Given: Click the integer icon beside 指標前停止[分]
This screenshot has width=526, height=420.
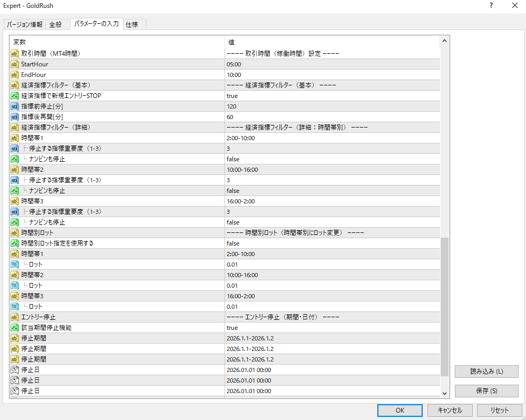Looking at the screenshot, I should [x=15, y=106].
